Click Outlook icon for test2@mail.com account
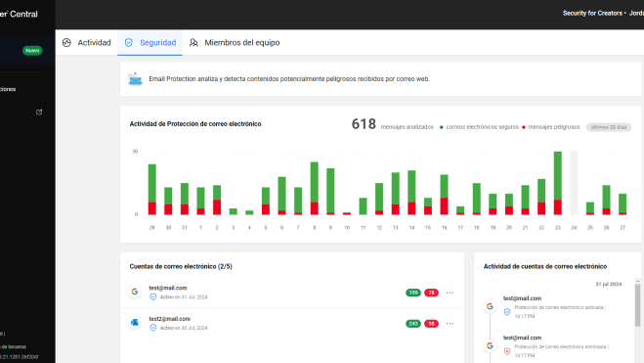Image resolution: width=644 pixels, height=363 pixels. 135,323
